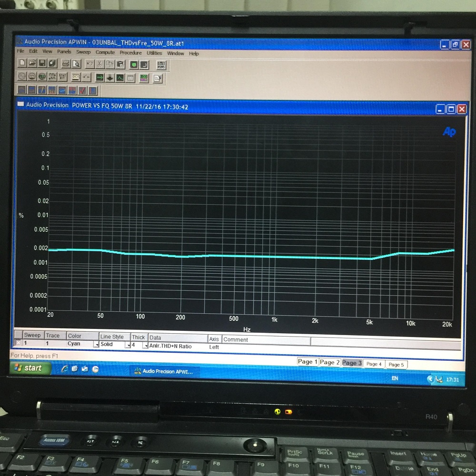The image size is (476, 476).
Task: Start sweep with green Go button
Action: 134,65
